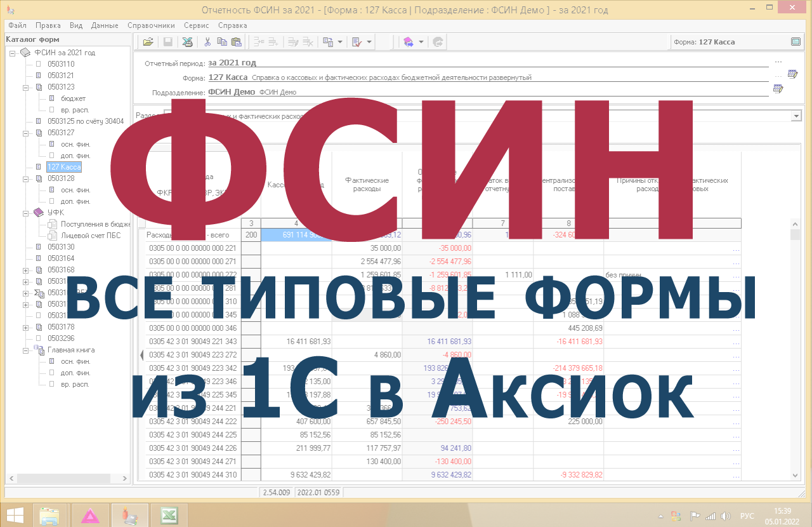The height and width of the screenshot is (527, 812).
Task: Select 0503125 по счёту 30404
Action: coord(86,121)
